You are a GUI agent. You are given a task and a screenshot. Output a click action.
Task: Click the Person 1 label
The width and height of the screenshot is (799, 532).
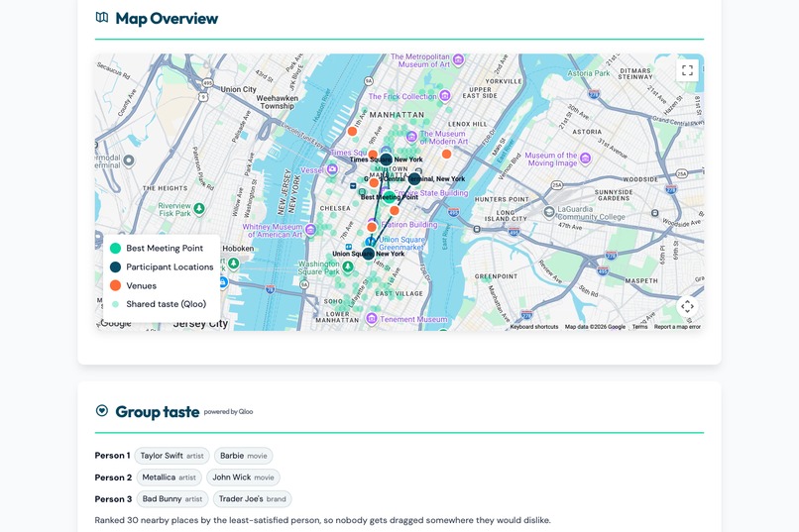[x=112, y=456]
